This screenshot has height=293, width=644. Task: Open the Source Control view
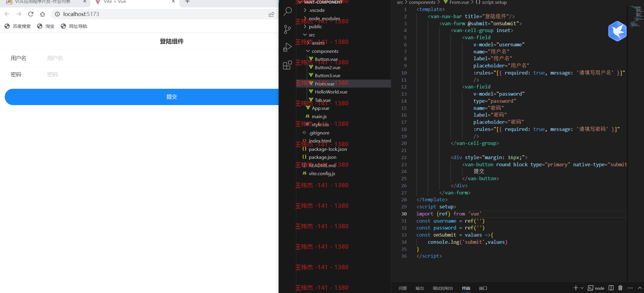[287, 29]
